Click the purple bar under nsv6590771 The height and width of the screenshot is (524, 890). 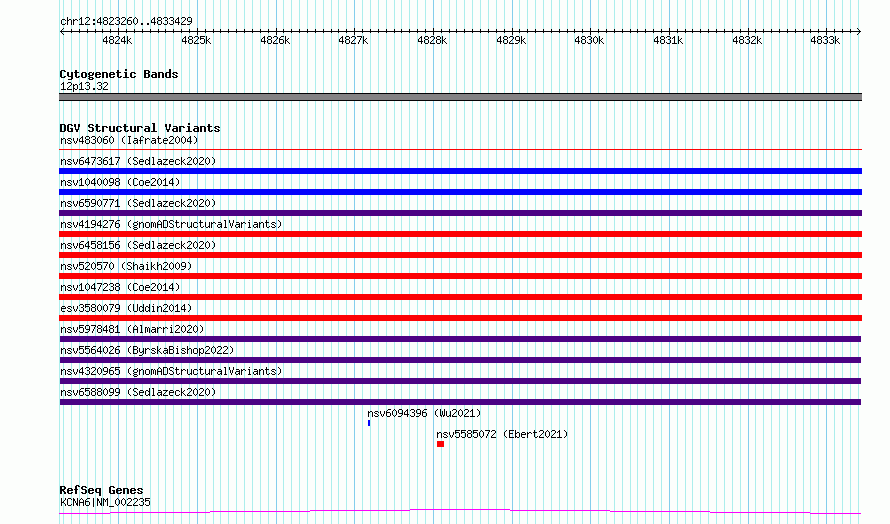tap(460, 213)
